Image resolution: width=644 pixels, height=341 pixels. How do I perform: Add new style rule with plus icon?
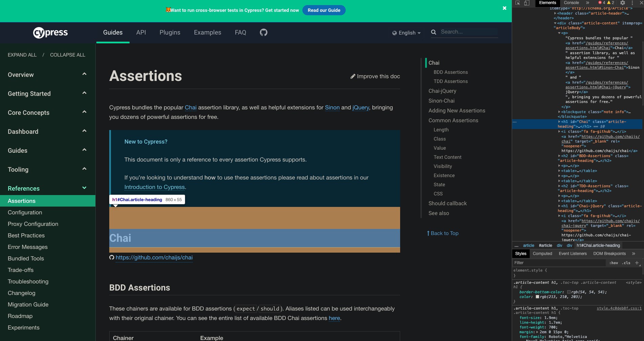coord(637,263)
